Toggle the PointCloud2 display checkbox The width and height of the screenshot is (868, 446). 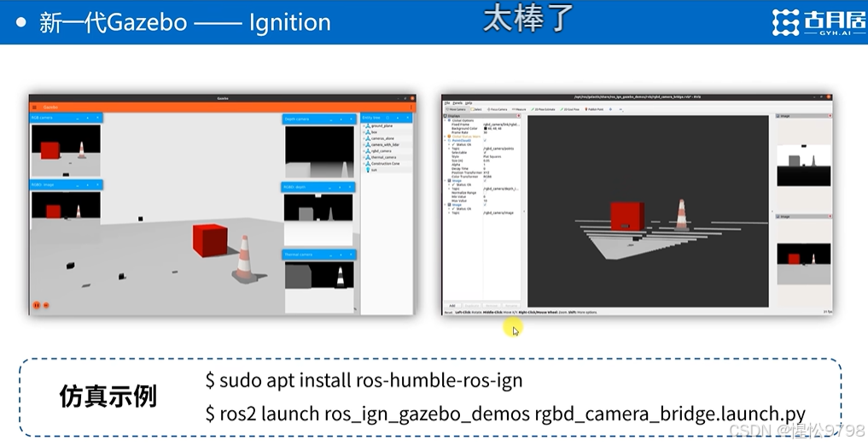tap(485, 141)
